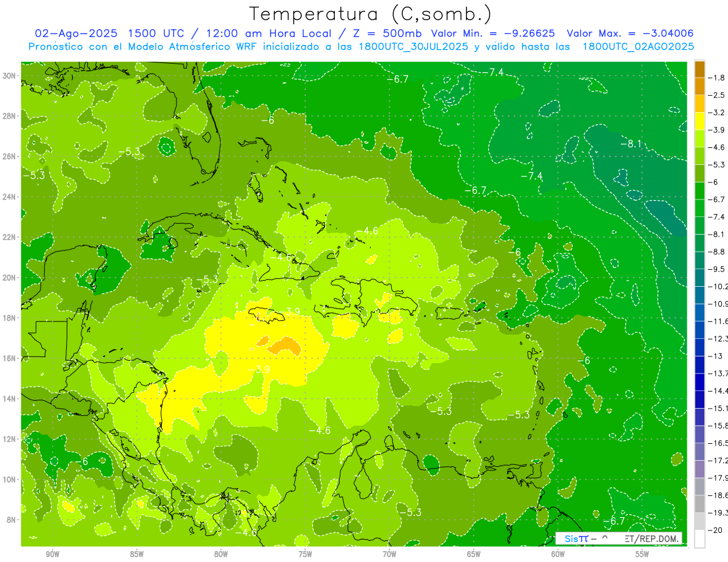Click the -8.1 contour label on the map
Screen dimensions: 728x562
631,144
